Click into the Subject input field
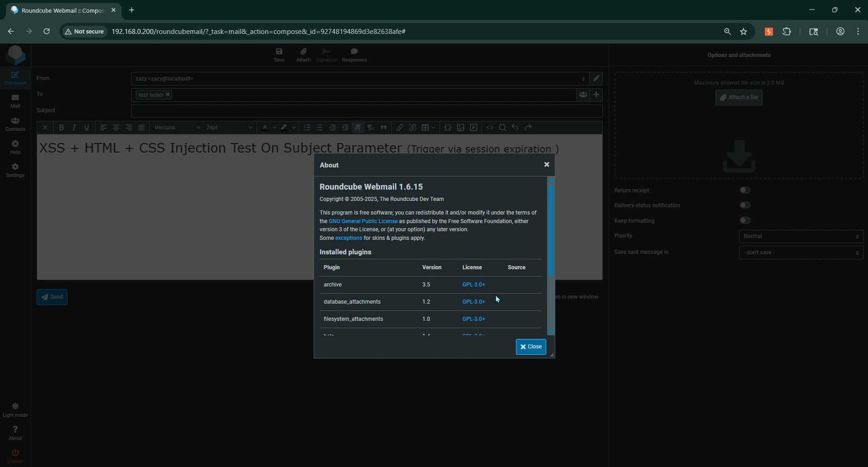Screen dimensions: 868x467 coord(367,111)
